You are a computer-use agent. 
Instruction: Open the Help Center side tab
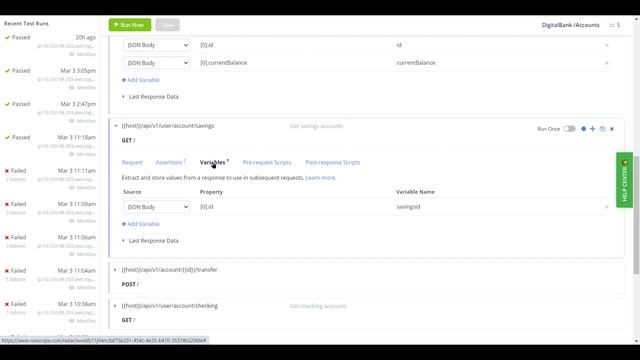click(624, 180)
